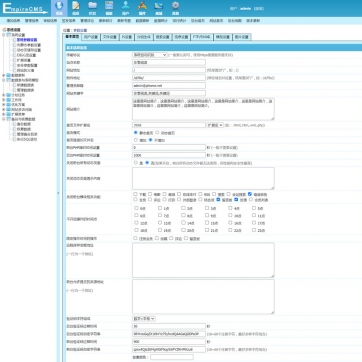Click the first link in the secondary nav bar
Image resolution: width=362 pixels, height=362 pixels.
click(13, 21)
